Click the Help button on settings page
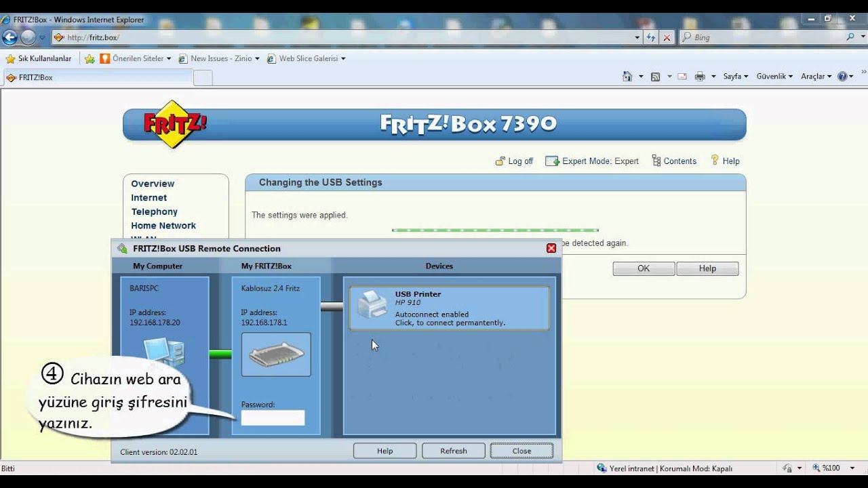 [x=707, y=268]
